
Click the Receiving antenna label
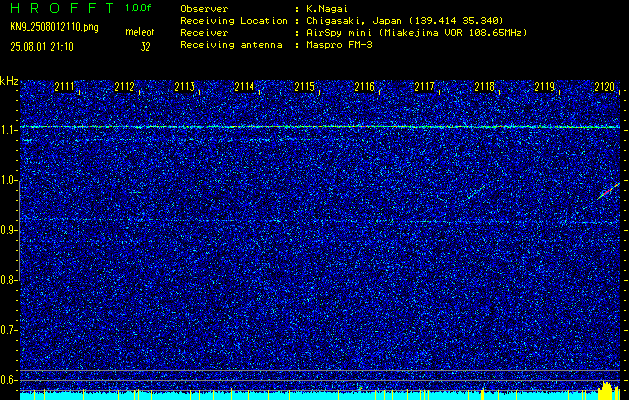point(231,45)
